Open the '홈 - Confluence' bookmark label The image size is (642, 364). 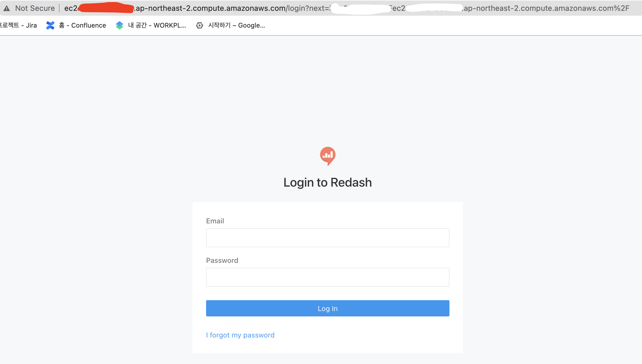coord(82,25)
